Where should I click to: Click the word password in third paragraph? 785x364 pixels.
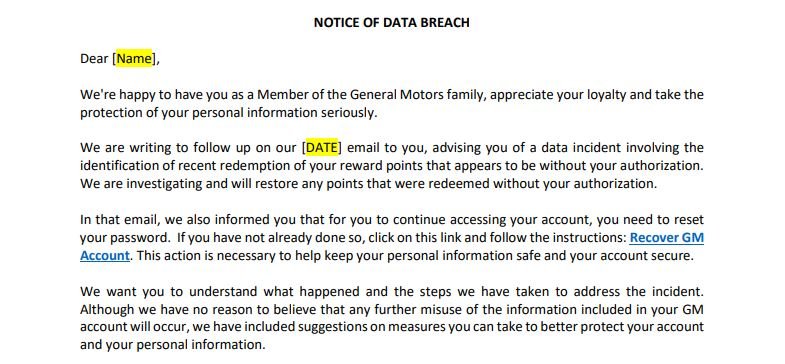[140, 238]
